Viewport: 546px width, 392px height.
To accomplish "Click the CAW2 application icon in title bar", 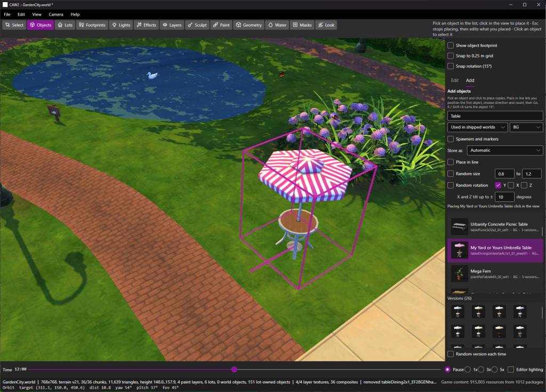I will tap(5, 5).
